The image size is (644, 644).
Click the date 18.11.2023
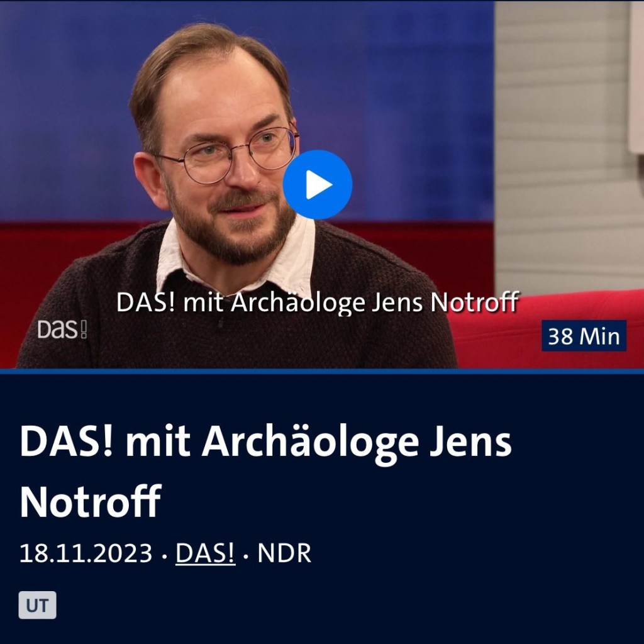(86, 553)
